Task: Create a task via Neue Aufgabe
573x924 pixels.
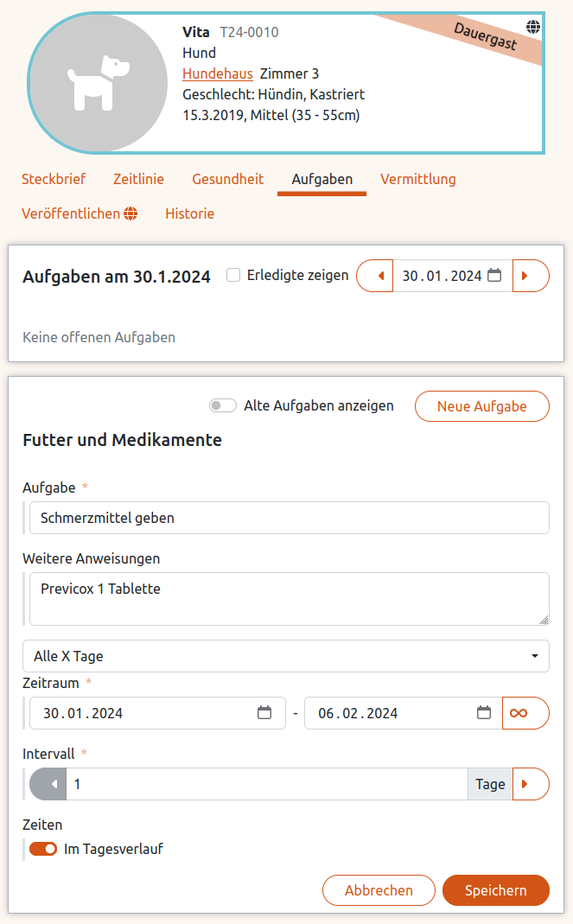Action: [481, 405]
